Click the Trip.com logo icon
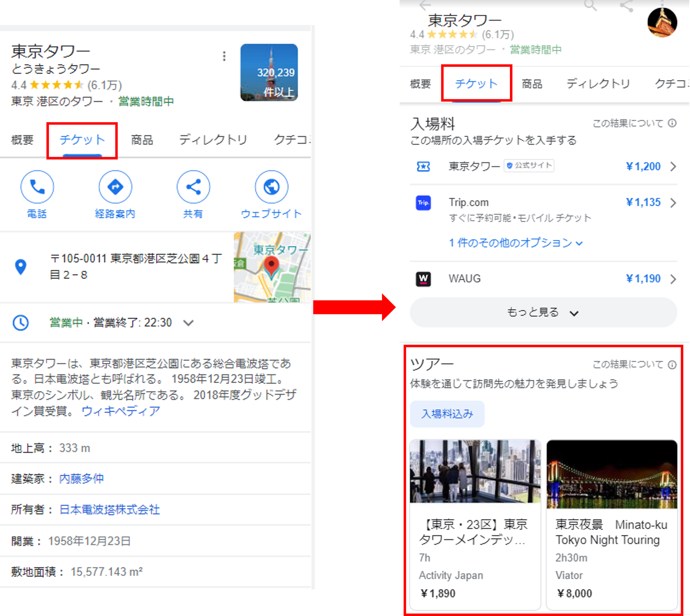The image size is (690, 616). point(423,203)
